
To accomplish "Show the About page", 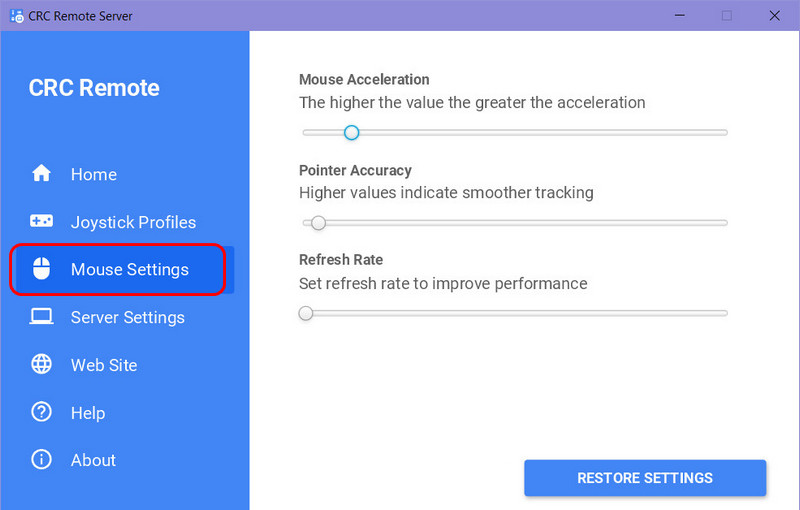I will [x=93, y=461].
